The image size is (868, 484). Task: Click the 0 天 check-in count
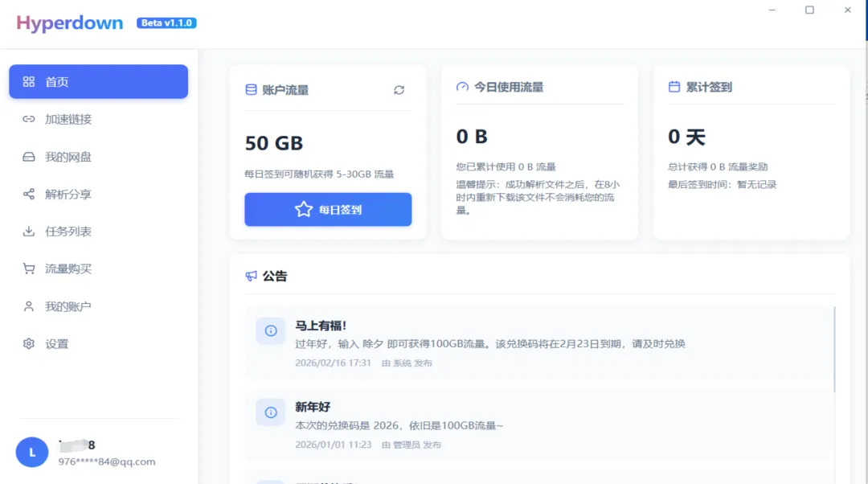pyautogui.click(x=686, y=136)
